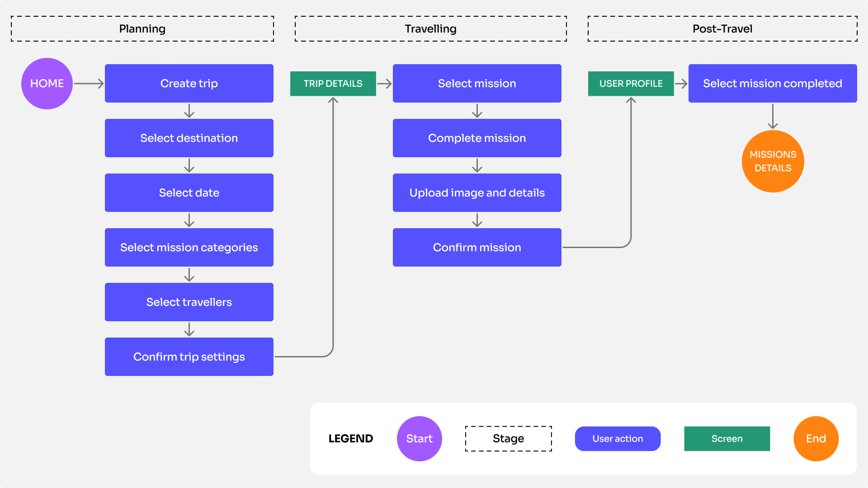
Task: Click the orange MISSIONS DETAILS end circle
Action: [x=773, y=161]
